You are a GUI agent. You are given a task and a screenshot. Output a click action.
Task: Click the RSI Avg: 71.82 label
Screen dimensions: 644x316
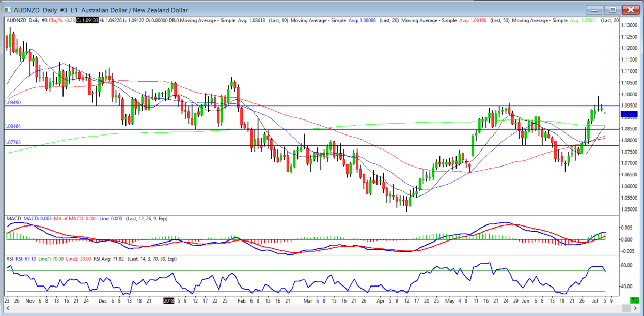109,259
